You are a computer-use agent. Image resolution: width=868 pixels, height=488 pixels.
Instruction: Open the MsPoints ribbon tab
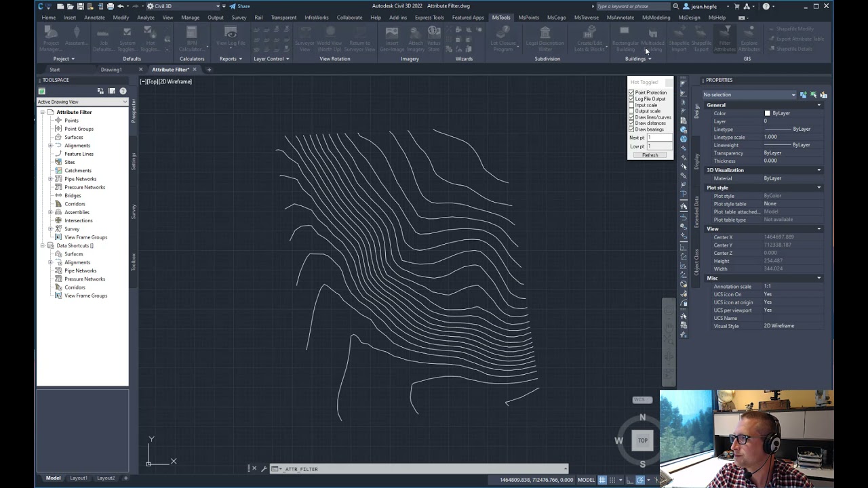tap(528, 18)
